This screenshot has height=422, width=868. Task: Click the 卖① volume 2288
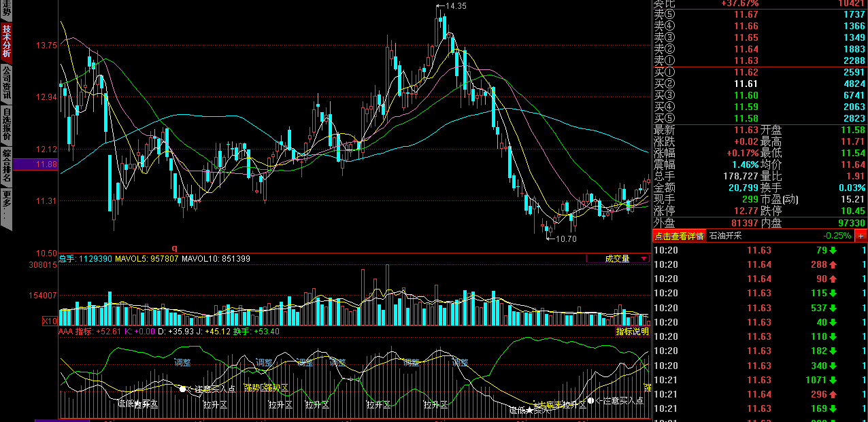coord(853,60)
